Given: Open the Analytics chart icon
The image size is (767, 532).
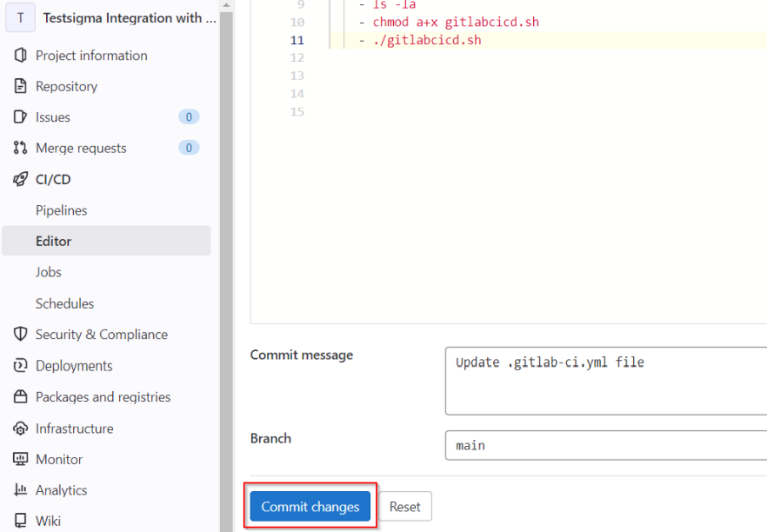Looking at the screenshot, I should (x=21, y=489).
